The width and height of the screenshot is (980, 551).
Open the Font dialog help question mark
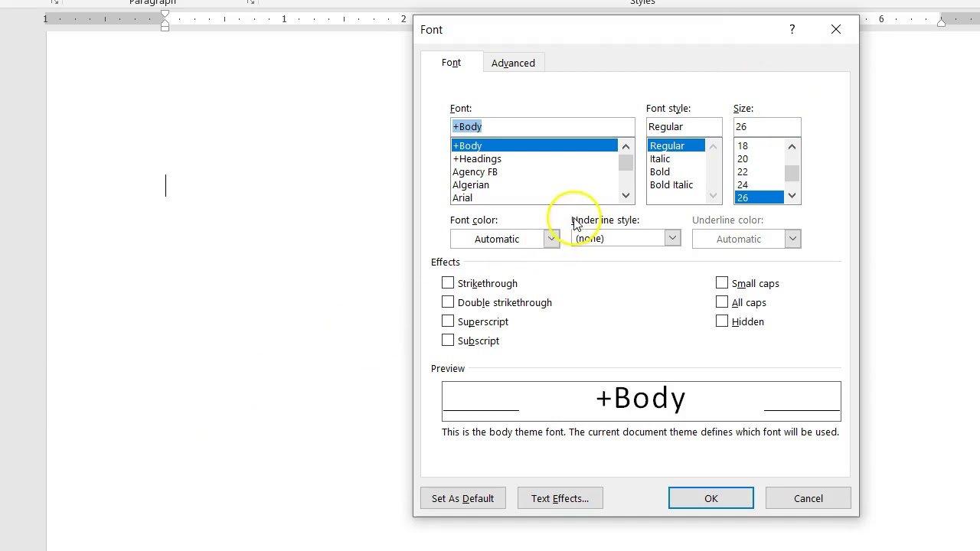tap(792, 30)
